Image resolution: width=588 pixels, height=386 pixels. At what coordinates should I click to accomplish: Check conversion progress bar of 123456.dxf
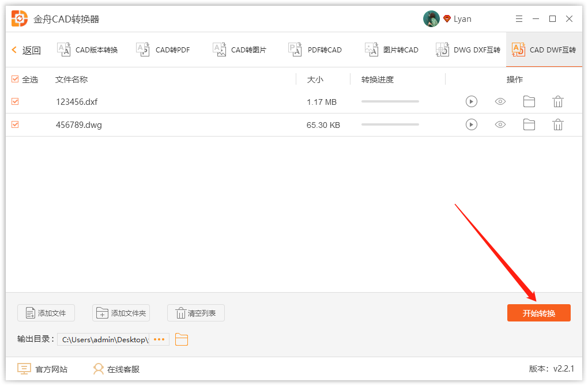coord(390,101)
